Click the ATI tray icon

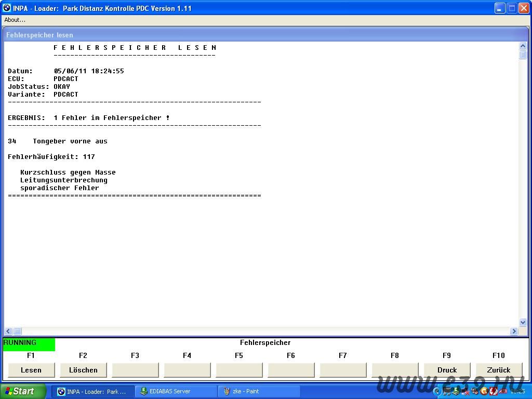503,391
